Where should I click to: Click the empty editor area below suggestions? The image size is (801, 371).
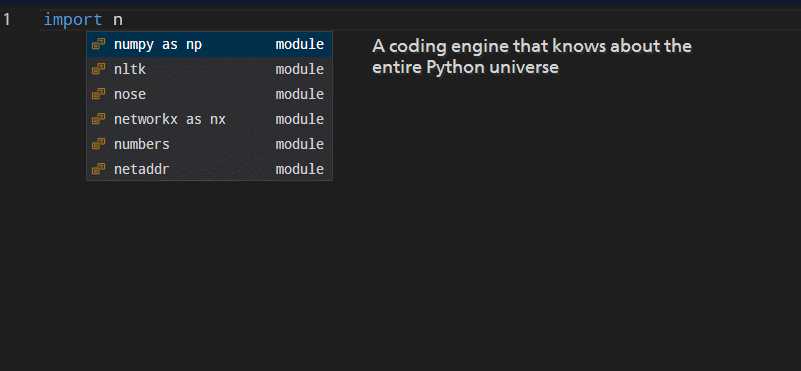tap(400, 276)
